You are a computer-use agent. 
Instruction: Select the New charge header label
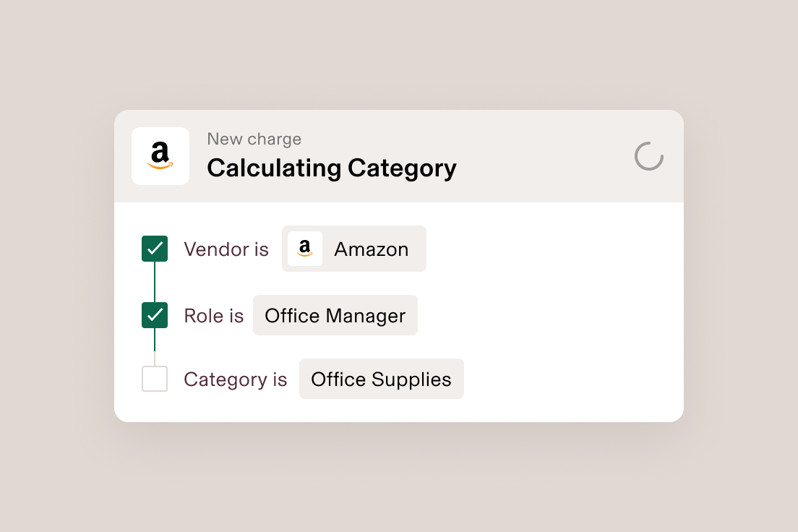(254, 139)
